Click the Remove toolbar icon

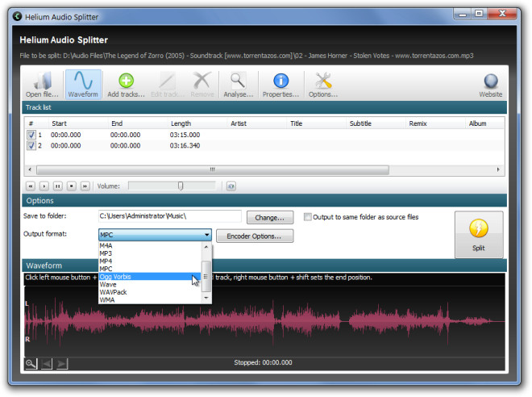point(202,85)
